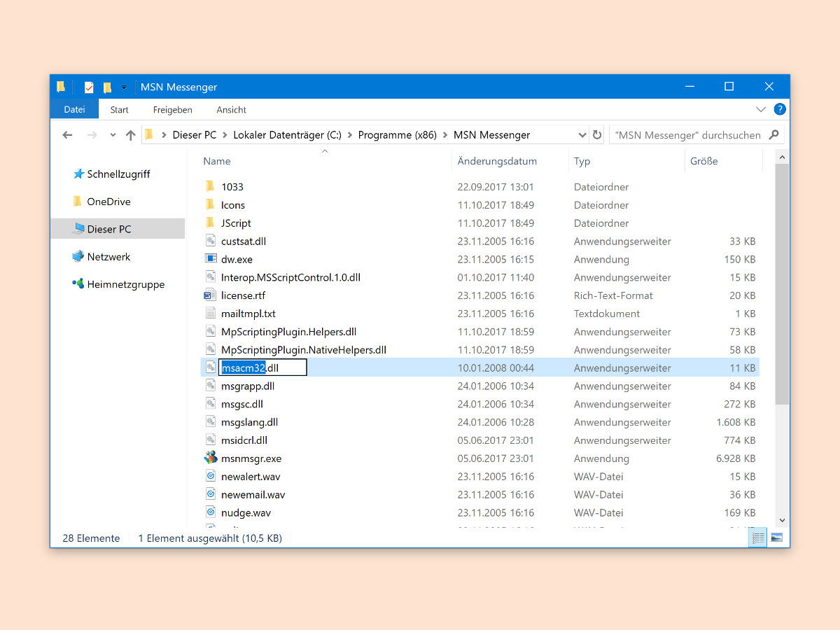Image resolution: width=840 pixels, height=630 pixels.
Task: Select OneDrive in the navigation pane
Action: [108, 202]
